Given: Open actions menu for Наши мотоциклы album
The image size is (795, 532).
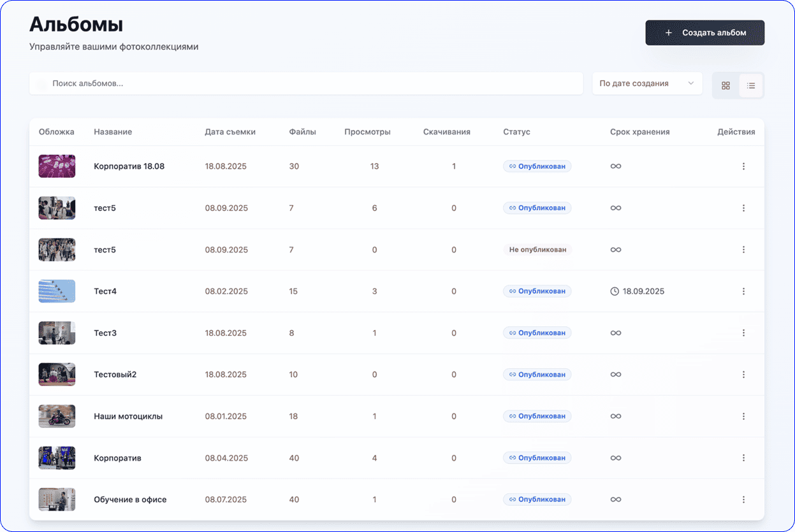Looking at the screenshot, I should pos(743,416).
